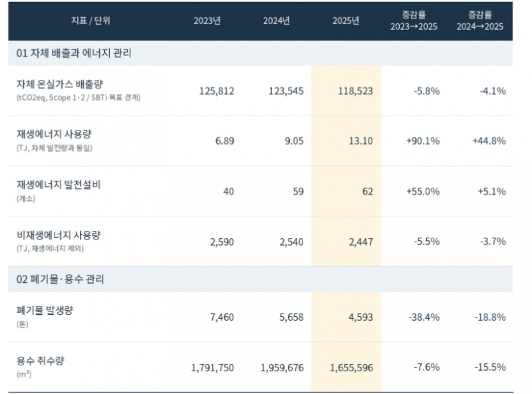Click the 1,959,676 water intake value
Image resolution: width=532 pixels, height=394 pixels.
point(282,368)
